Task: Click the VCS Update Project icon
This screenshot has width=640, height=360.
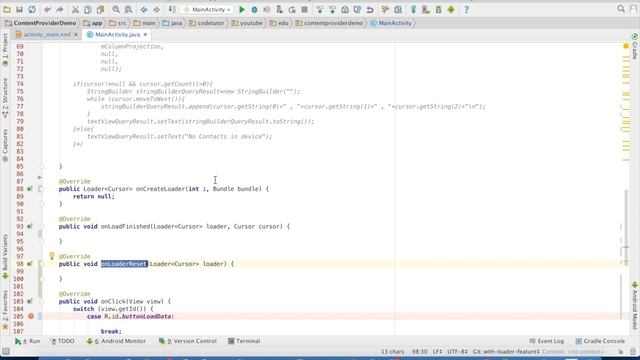Action: coord(320,9)
